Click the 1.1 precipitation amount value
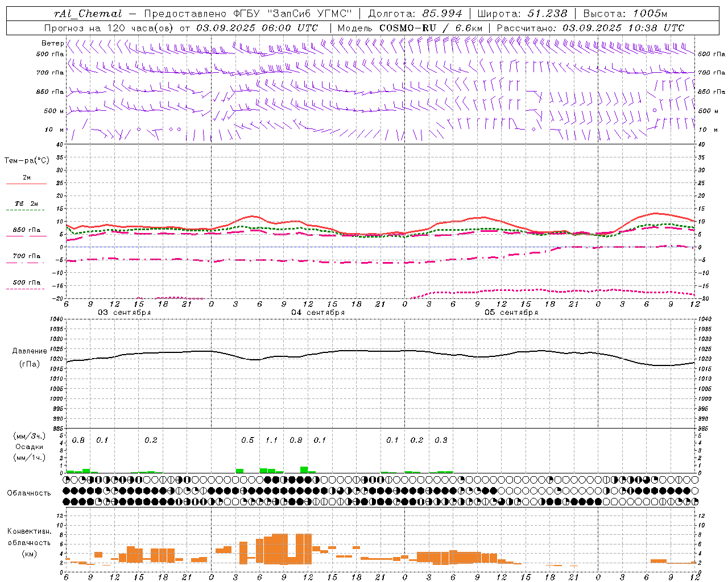Image resolution: width=728 pixels, height=582 pixels. click(x=272, y=440)
